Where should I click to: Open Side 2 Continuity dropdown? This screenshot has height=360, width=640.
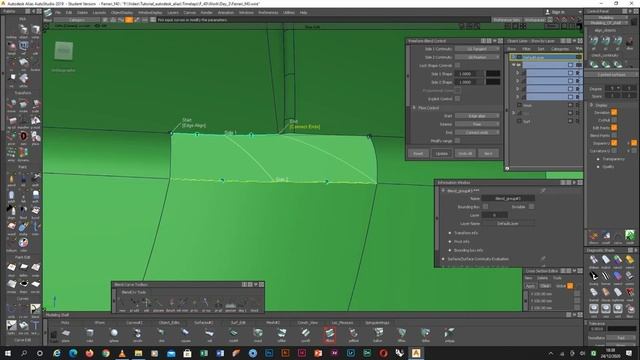coord(477,57)
